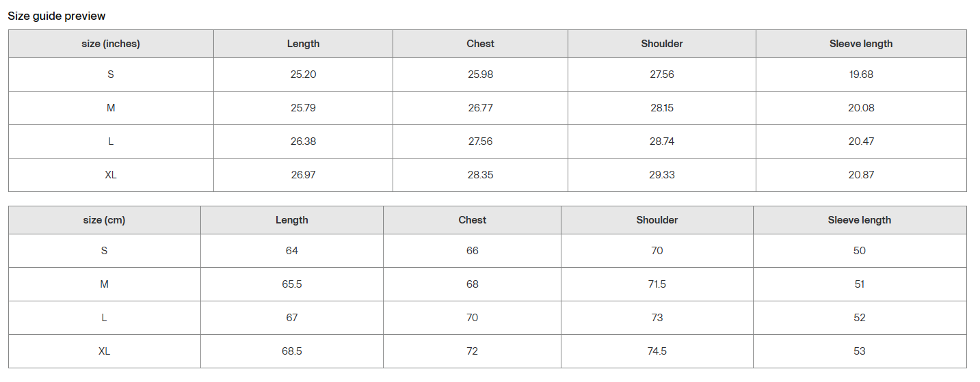The image size is (980, 382).
Task: Select the 68.5 length cell
Action: 292,351
